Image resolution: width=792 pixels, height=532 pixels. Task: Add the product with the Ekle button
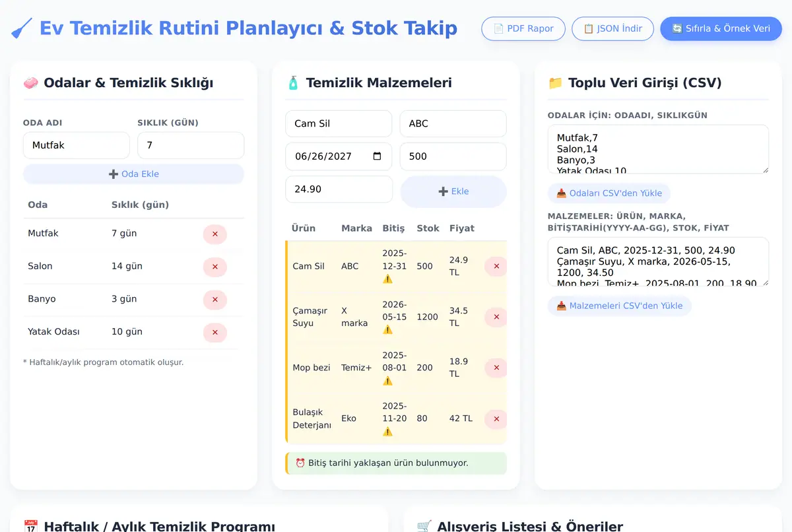453,191
